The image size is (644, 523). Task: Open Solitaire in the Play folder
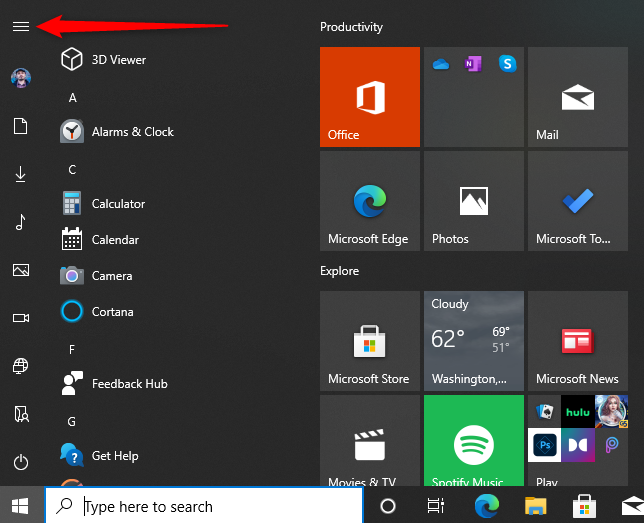click(x=545, y=411)
